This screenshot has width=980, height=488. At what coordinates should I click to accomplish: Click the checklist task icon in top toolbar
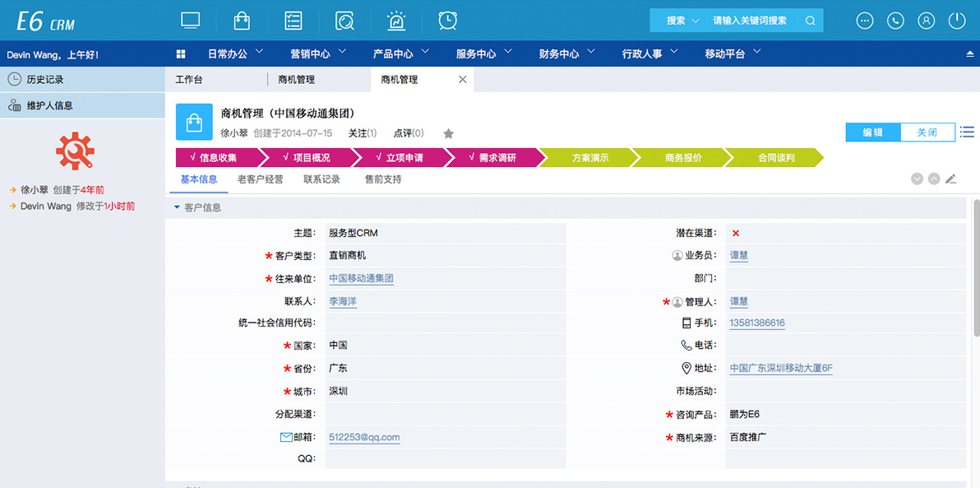pos(293,20)
